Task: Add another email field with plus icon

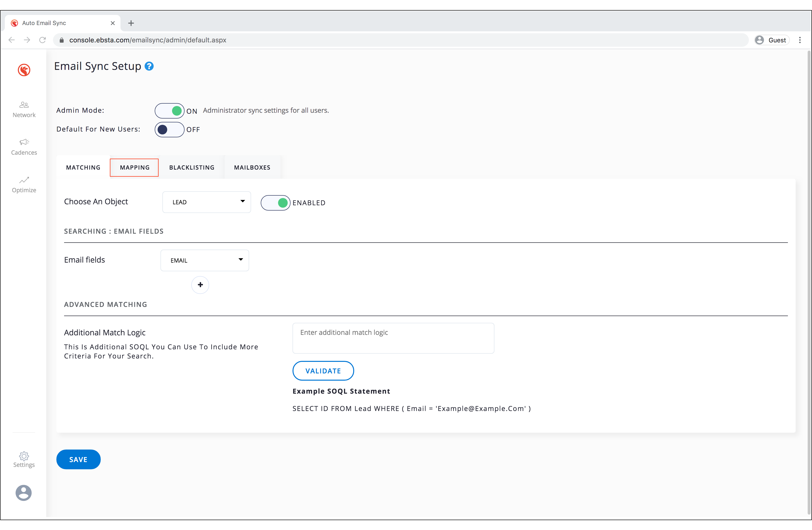Action: [200, 285]
